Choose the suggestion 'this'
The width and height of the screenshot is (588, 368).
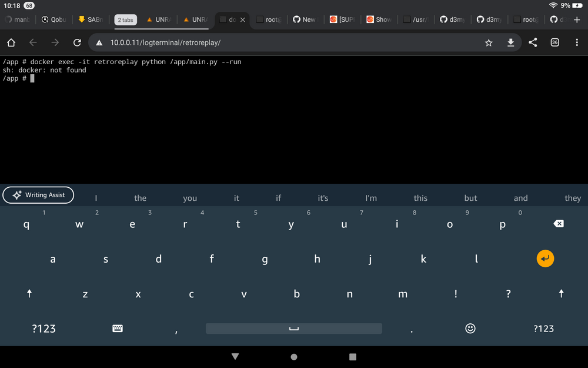click(420, 198)
